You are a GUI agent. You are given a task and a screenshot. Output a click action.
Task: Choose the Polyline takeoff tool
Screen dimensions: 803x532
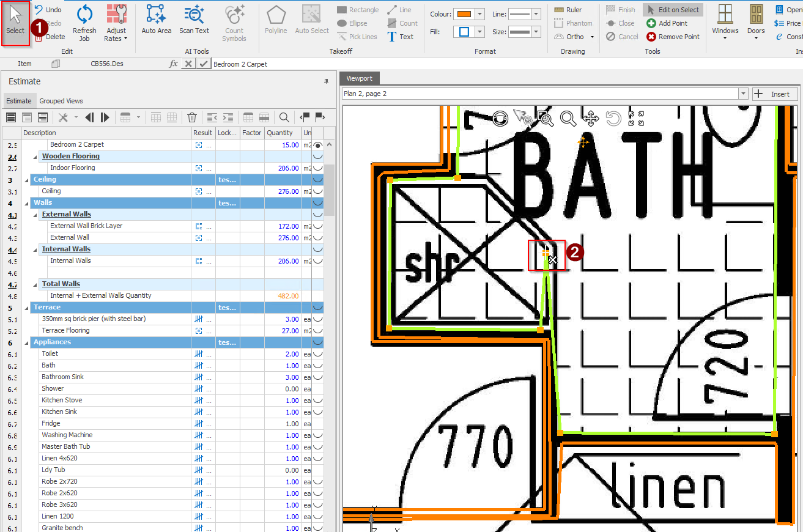pyautogui.click(x=276, y=20)
